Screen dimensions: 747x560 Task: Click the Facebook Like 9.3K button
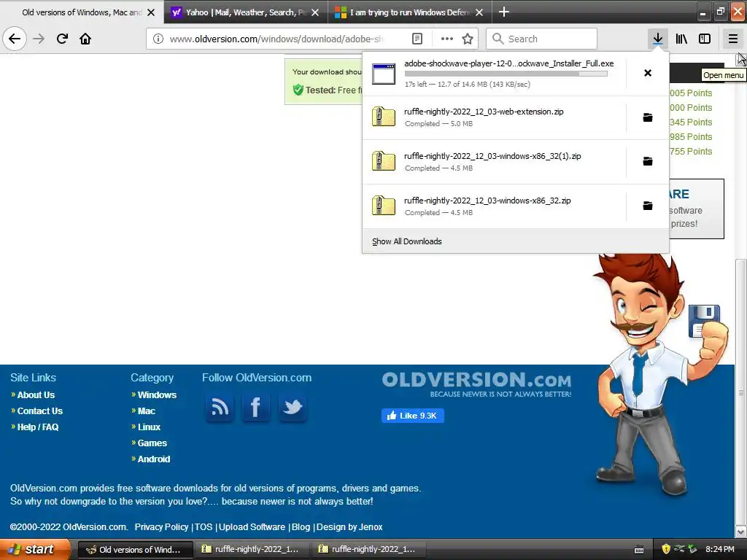(x=413, y=416)
